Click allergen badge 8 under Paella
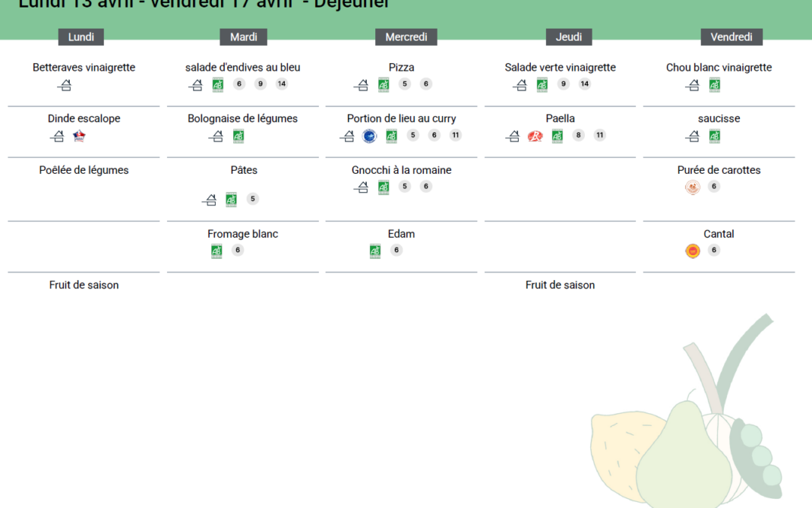This screenshot has height=508, width=812. tap(578, 135)
